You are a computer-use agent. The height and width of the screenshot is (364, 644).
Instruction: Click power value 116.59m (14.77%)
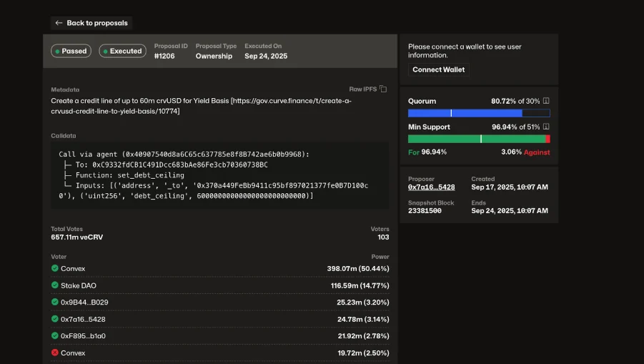(360, 285)
